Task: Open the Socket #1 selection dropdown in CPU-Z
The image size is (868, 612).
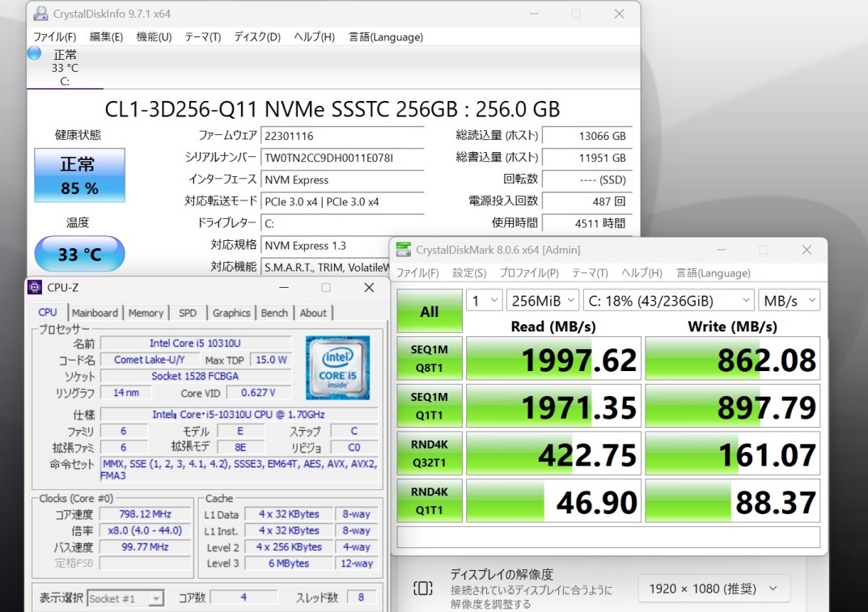Action: 125,598
